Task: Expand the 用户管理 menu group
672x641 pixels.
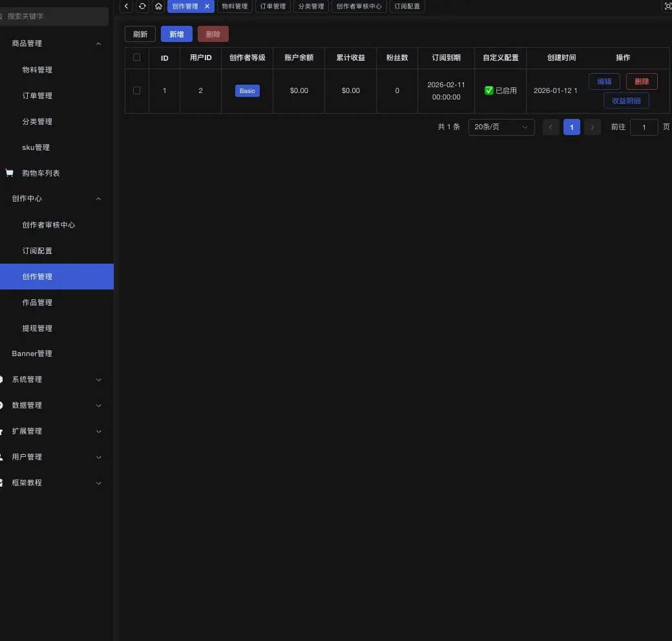Action: point(98,457)
